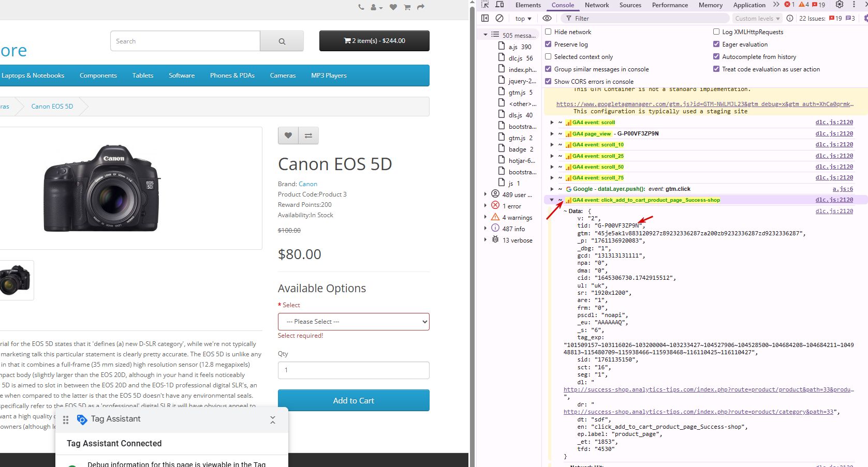
Task: Open the googletagmanager.com gtm.js URL link
Action: pos(705,104)
